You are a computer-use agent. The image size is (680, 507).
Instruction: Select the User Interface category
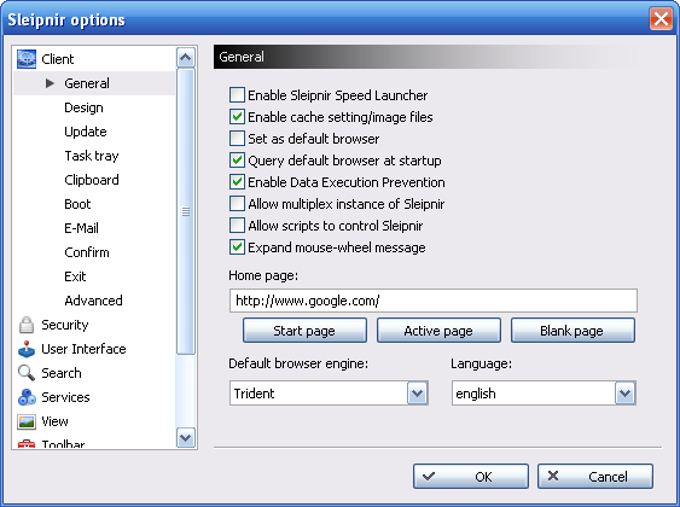[84, 349]
